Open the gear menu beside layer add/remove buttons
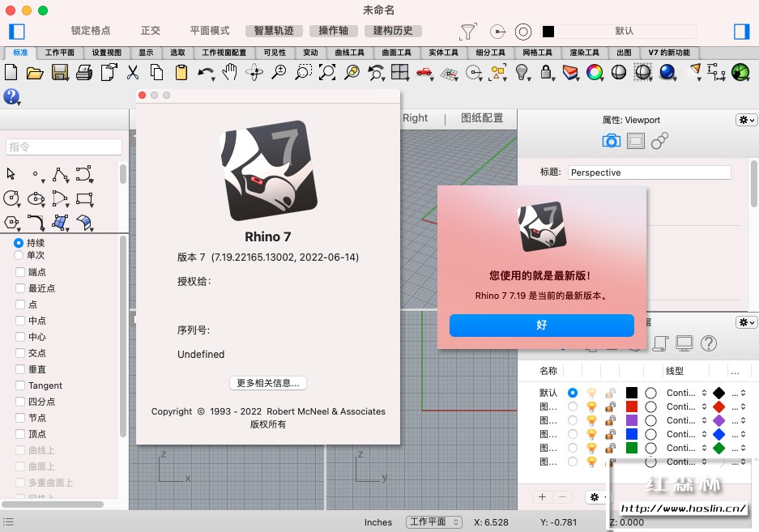Screen dimensions: 759x532 pyautogui.click(x=596, y=496)
